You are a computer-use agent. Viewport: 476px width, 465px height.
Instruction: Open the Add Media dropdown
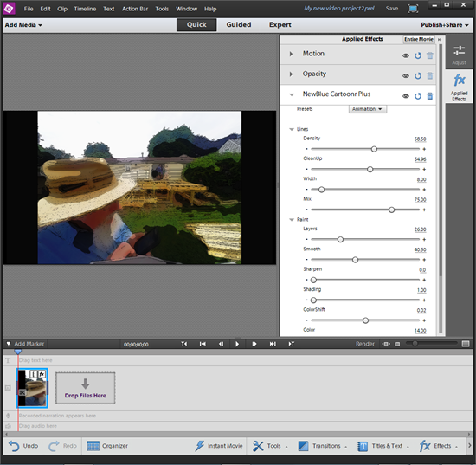point(23,25)
